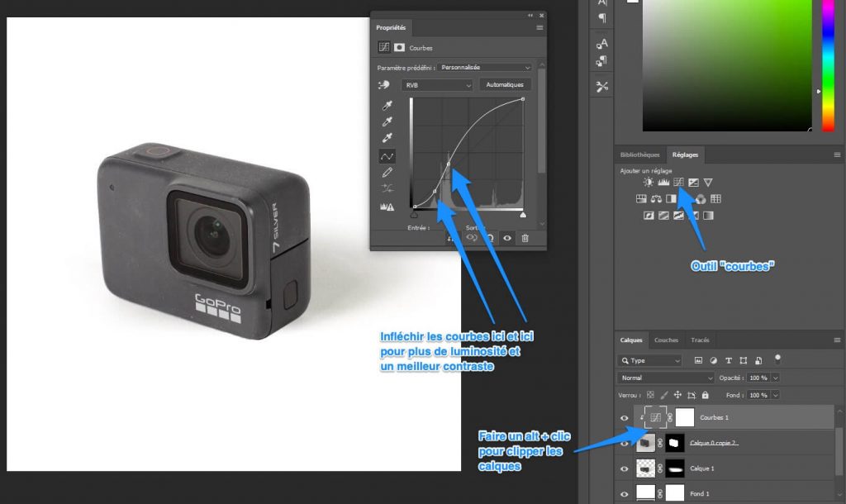This screenshot has width=846, height=504.
Task: Open the Paramètre prédéfini dropdown
Action: point(485,68)
